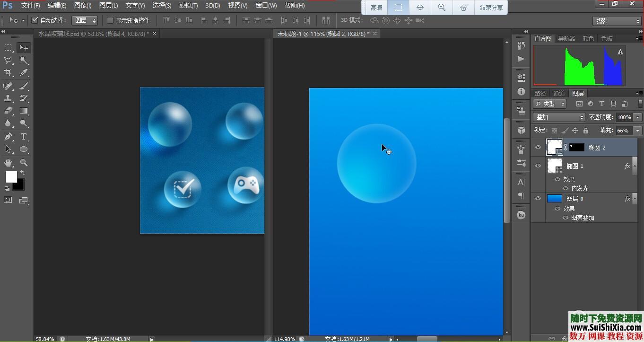
Task: Select the Rectangular Marquee tool
Action: (x=8, y=47)
